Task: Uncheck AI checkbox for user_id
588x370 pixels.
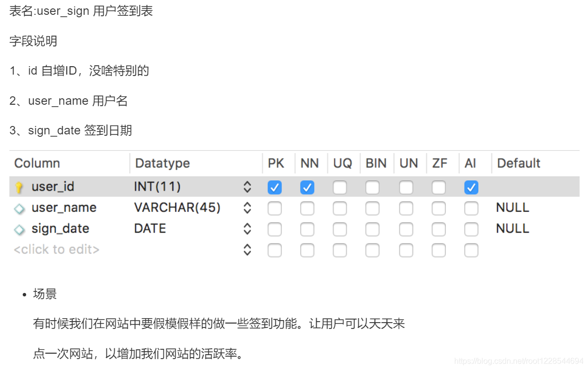Action: [x=471, y=187]
